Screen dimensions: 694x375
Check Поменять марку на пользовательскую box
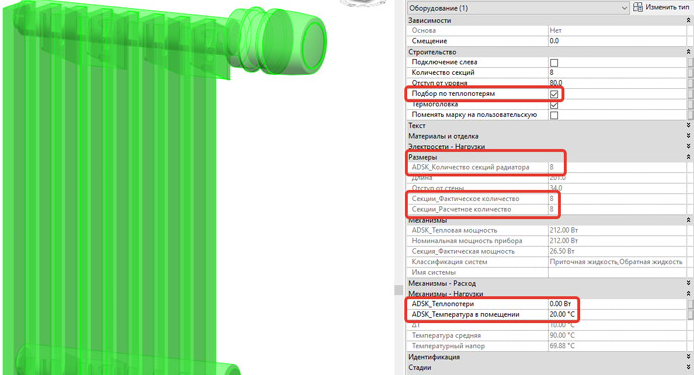(554, 115)
